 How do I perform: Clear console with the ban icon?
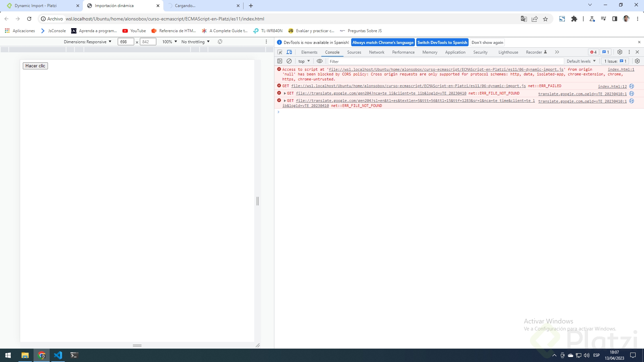(x=289, y=61)
